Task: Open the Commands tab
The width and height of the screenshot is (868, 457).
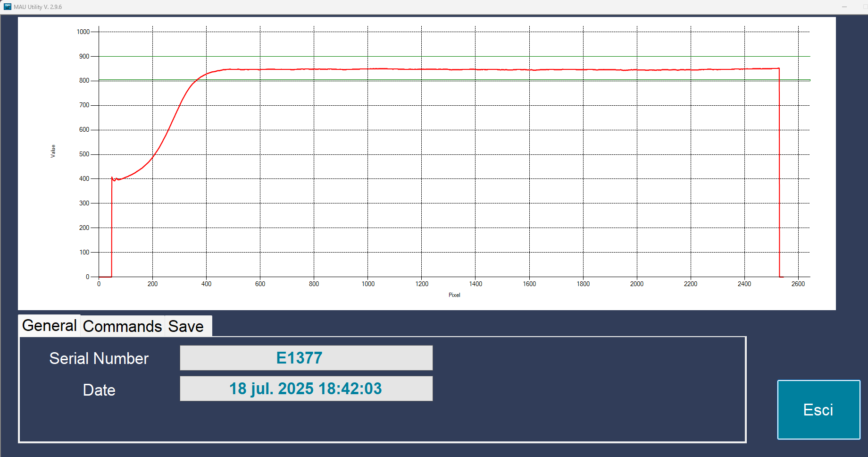Action: point(122,326)
